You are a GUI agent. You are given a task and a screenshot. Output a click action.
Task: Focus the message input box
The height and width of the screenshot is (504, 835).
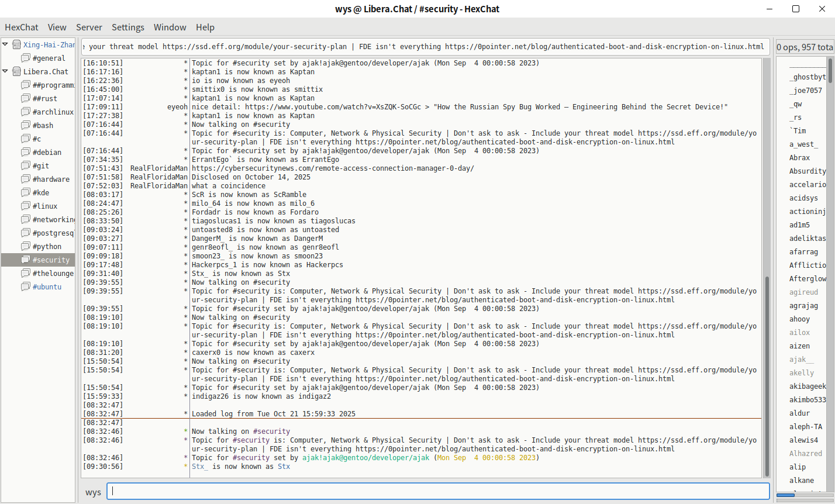[439, 491]
